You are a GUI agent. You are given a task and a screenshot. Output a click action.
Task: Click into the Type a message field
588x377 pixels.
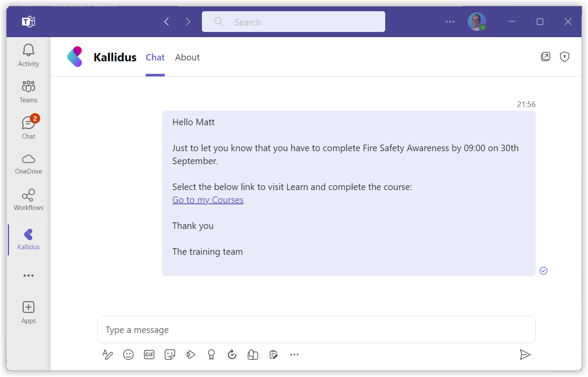coord(316,330)
